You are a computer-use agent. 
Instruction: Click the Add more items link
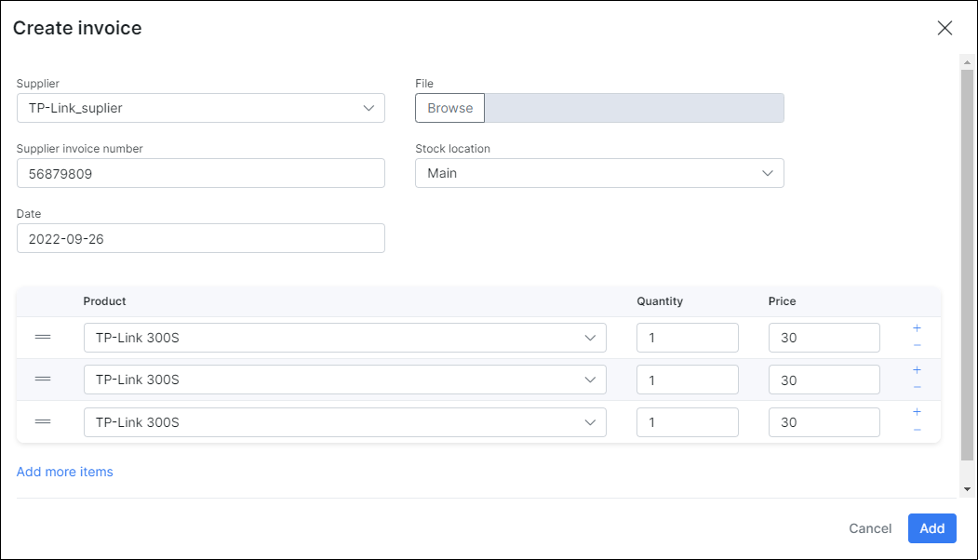tap(65, 472)
